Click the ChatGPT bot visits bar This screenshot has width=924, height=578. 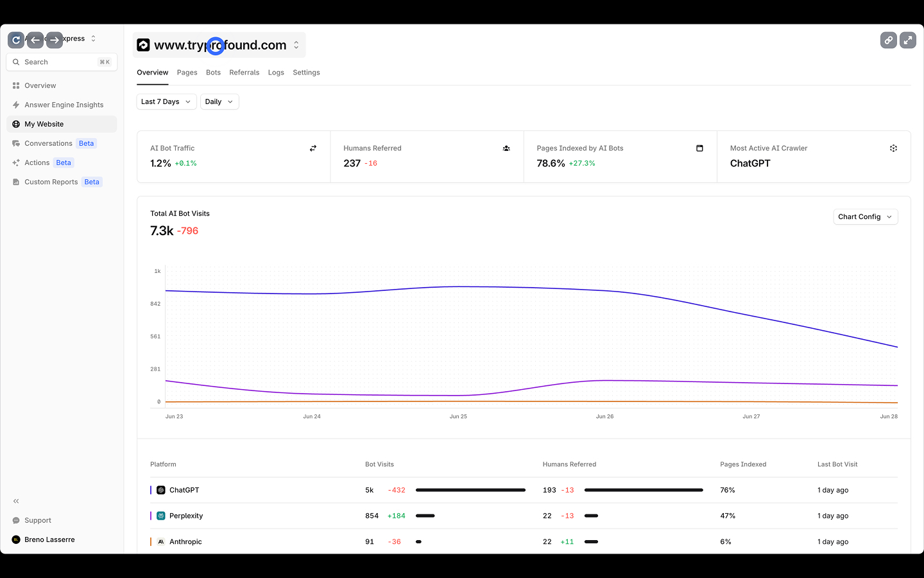470,490
